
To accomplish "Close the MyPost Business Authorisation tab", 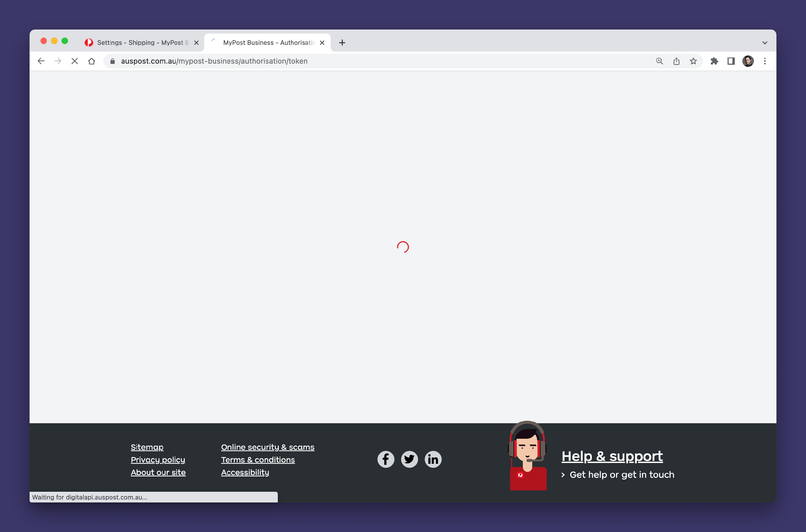I will (322, 43).
